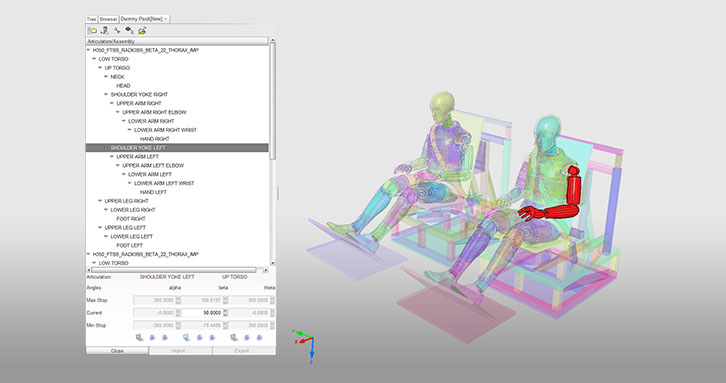
Task: Click the Close button in the panel
Action: 117,351
